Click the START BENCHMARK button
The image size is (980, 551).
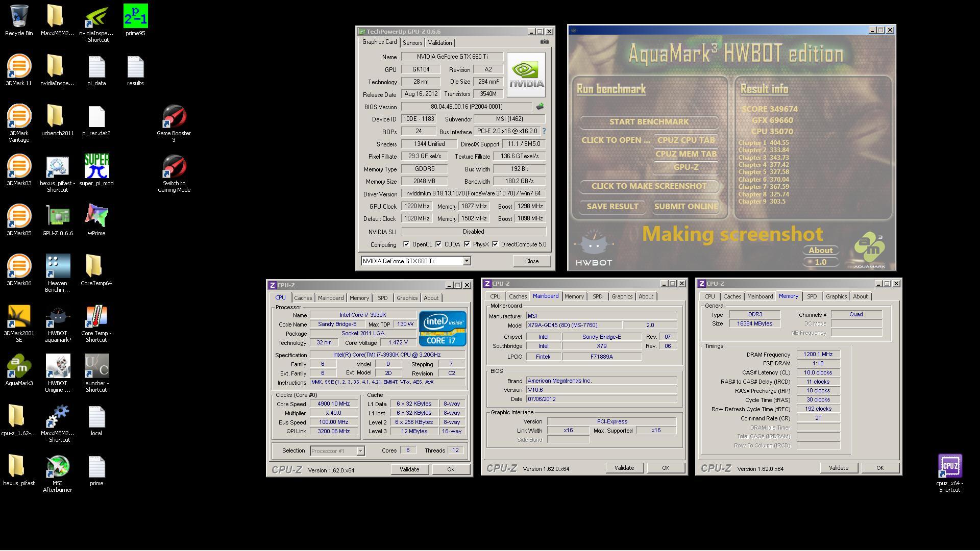point(649,122)
